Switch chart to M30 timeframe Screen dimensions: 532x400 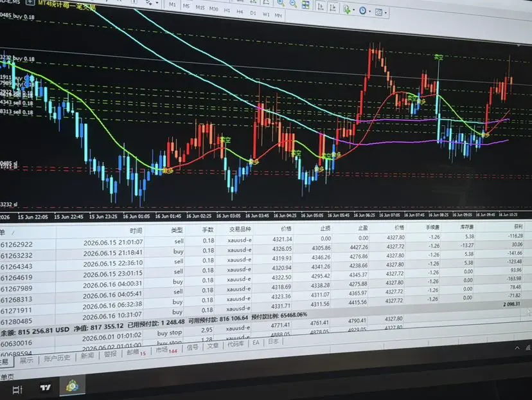tap(214, 8)
